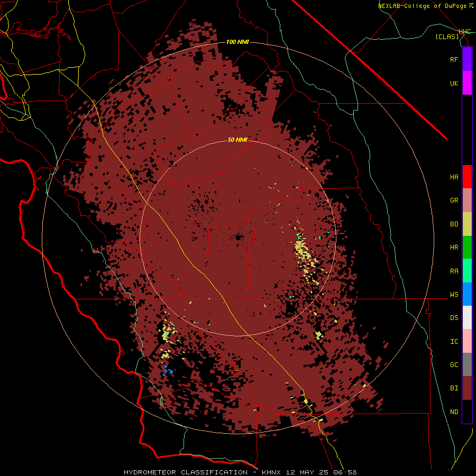Click the BI legend label

[454, 388]
